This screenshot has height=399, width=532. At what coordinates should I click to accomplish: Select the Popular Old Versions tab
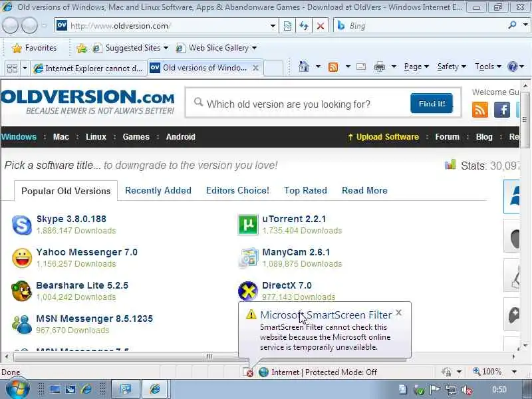tap(66, 191)
